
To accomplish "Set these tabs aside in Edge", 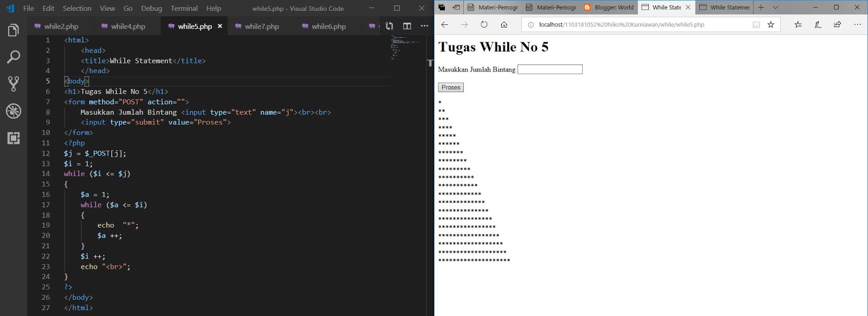I will (x=456, y=7).
